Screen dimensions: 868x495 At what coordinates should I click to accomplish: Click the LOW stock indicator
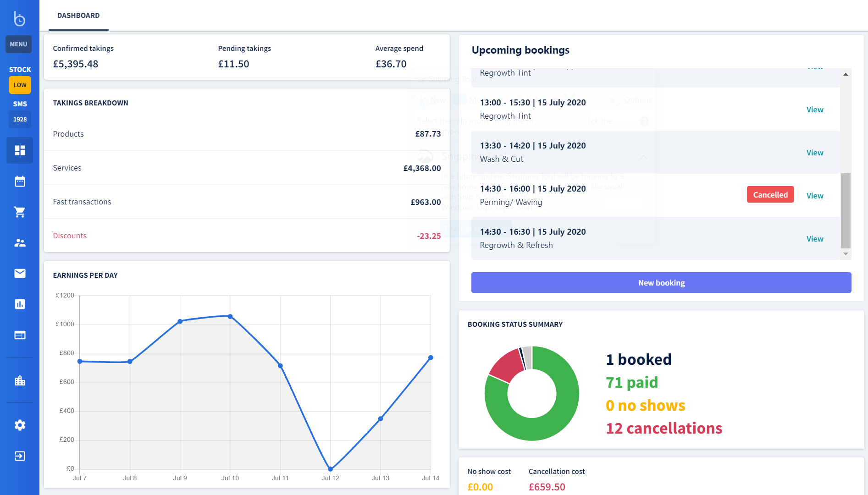click(x=20, y=85)
